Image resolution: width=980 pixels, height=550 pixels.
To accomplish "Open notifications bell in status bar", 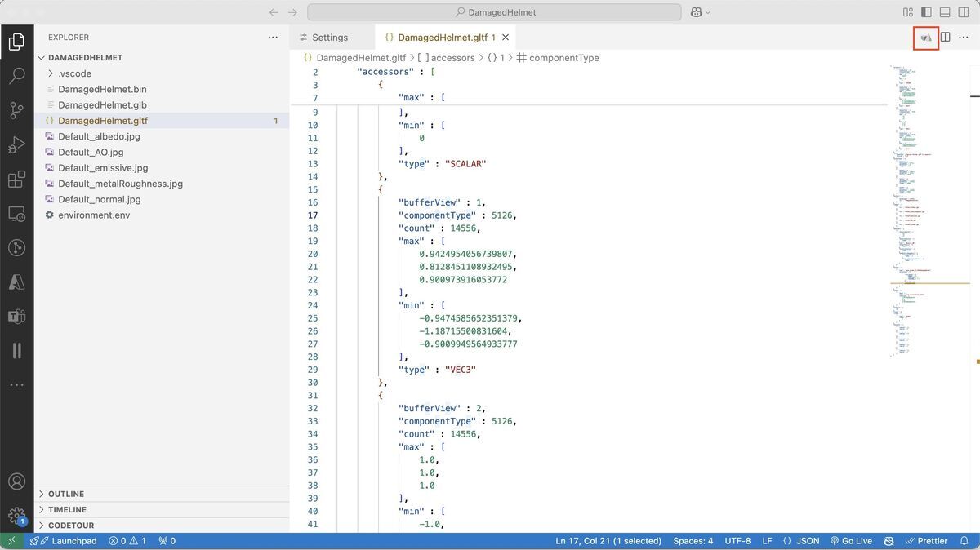I will coord(964,541).
